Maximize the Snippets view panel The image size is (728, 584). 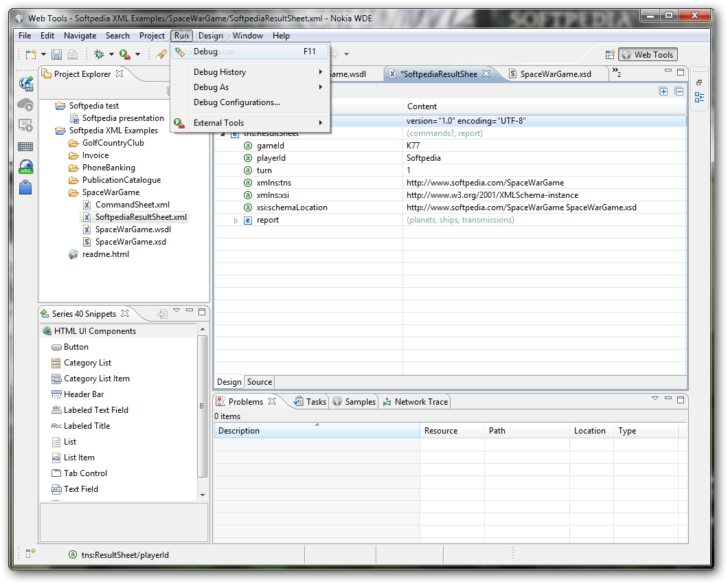click(202, 312)
